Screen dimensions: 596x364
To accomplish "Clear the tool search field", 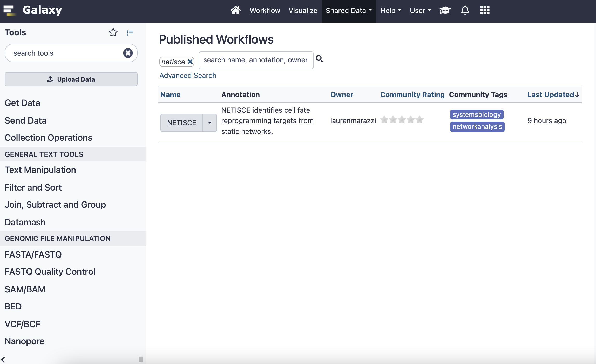I will tap(128, 53).
